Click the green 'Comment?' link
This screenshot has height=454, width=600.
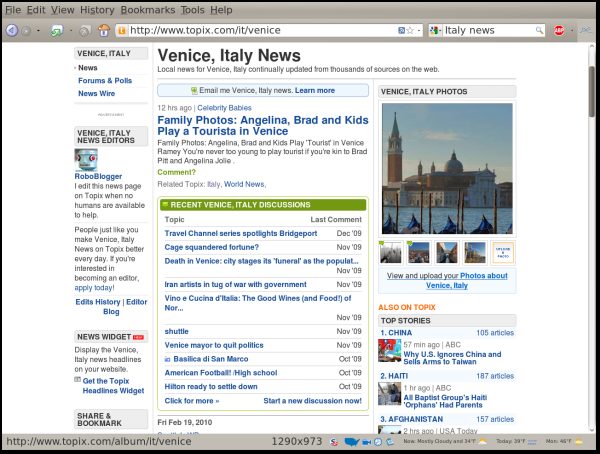pyautogui.click(x=176, y=172)
